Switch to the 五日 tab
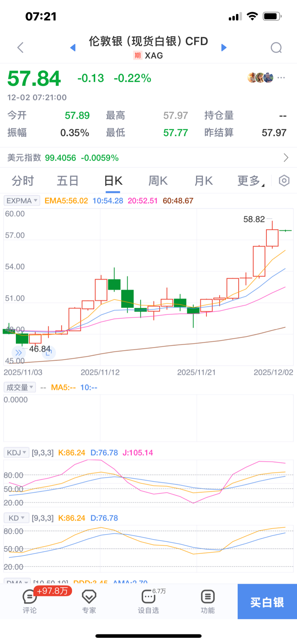297x644 pixels. point(68,181)
